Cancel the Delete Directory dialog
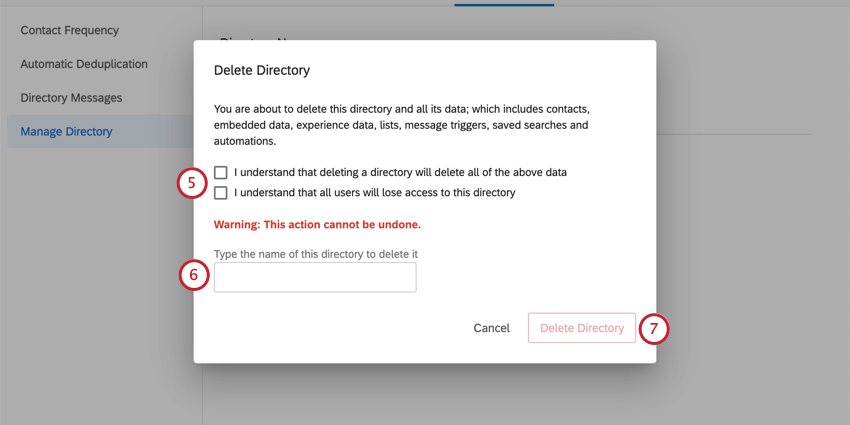The height and width of the screenshot is (425, 850). point(492,328)
